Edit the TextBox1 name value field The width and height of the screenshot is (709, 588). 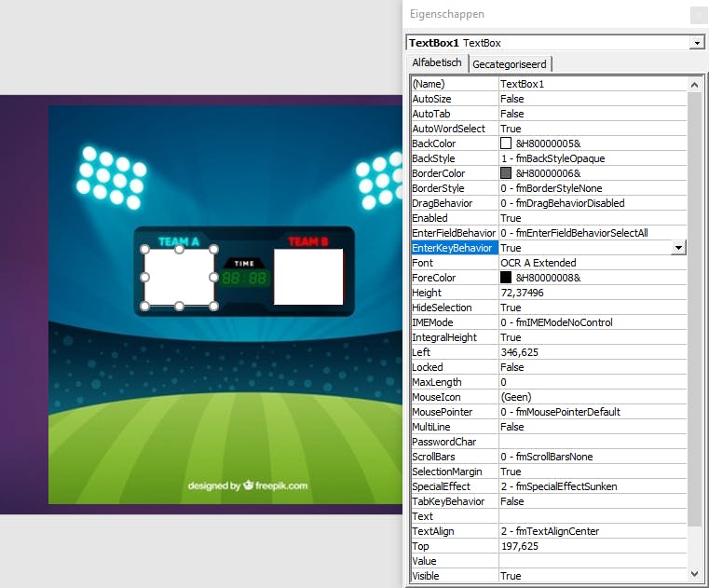[593, 84]
